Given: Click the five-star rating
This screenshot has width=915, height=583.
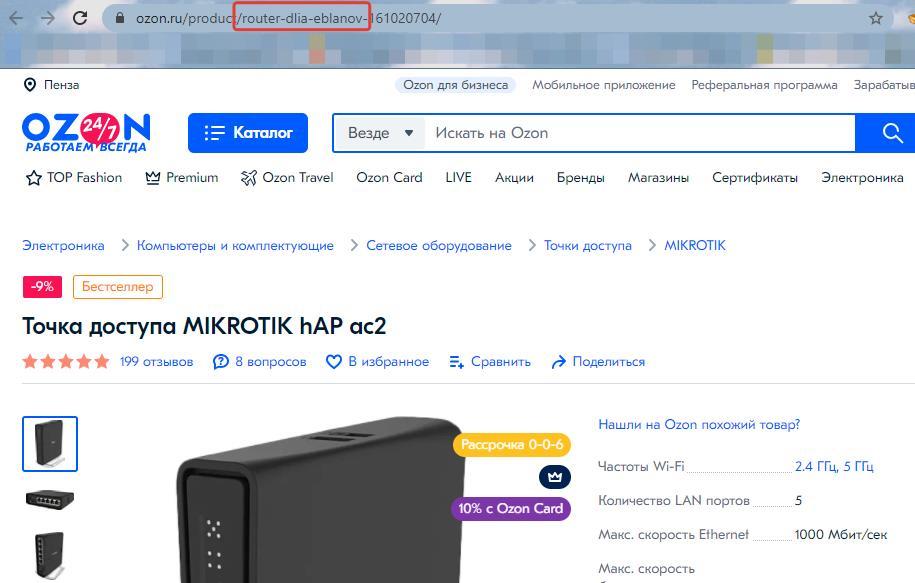Looking at the screenshot, I should (x=66, y=362).
